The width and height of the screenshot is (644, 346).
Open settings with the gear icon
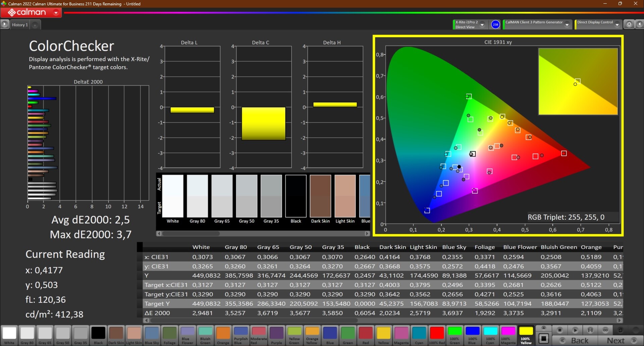point(629,24)
